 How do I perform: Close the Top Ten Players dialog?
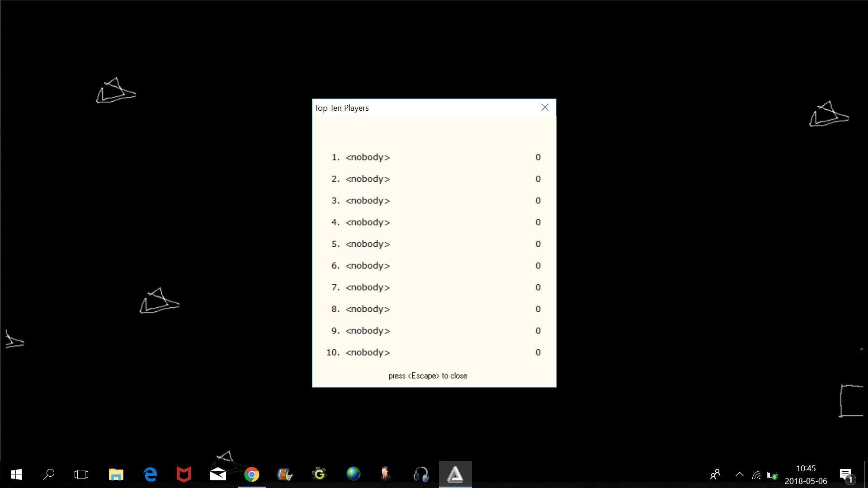[x=545, y=108]
